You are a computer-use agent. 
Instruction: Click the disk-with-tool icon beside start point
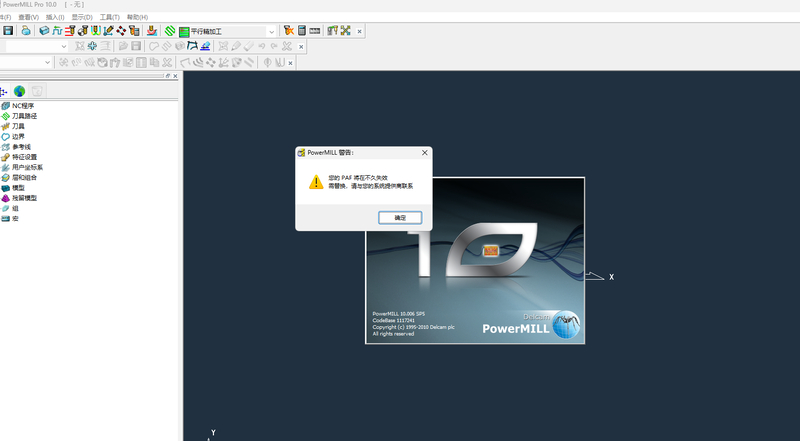[x=83, y=31]
